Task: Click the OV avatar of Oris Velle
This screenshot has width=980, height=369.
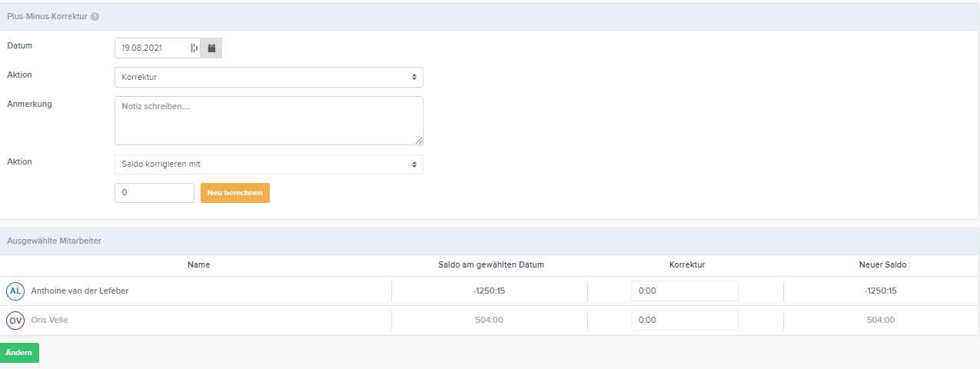Action: point(15,321)
